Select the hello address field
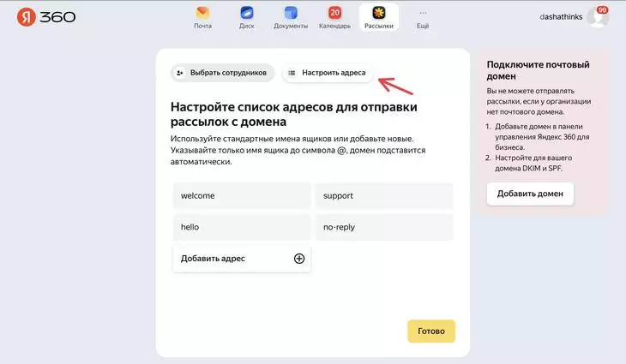This screenshot has width=626, height=364. [242, 227]
